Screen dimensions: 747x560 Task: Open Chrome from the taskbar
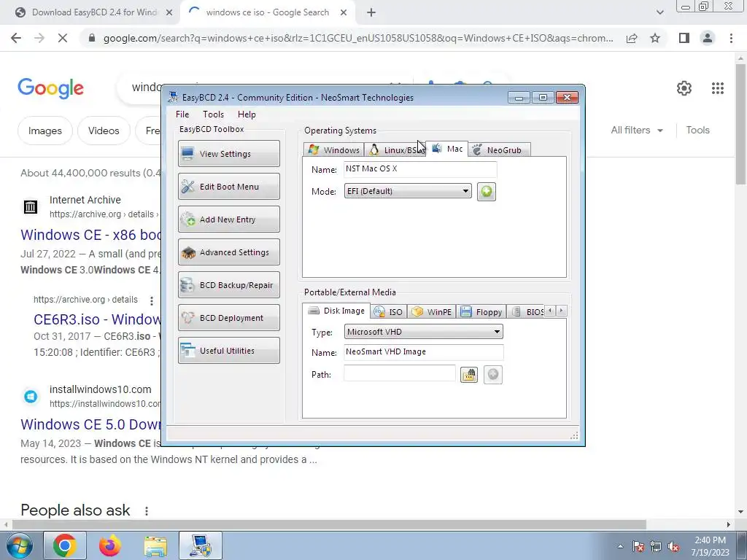point(65,545)
